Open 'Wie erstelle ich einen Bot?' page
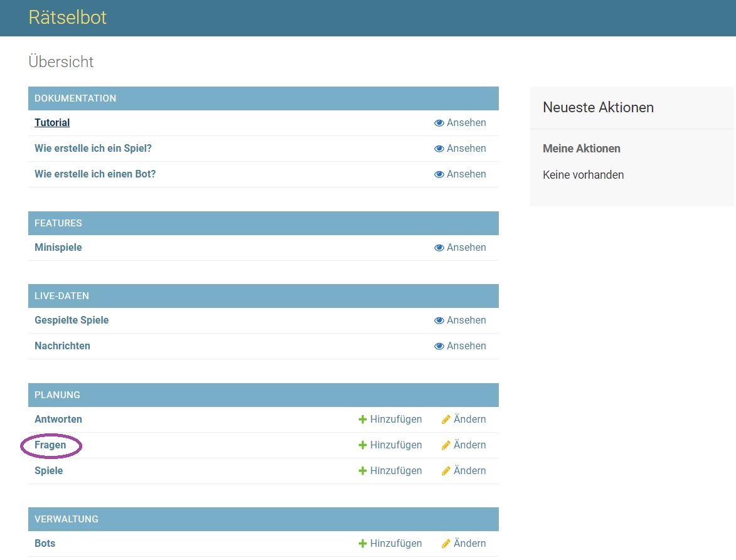 point(95,174)
